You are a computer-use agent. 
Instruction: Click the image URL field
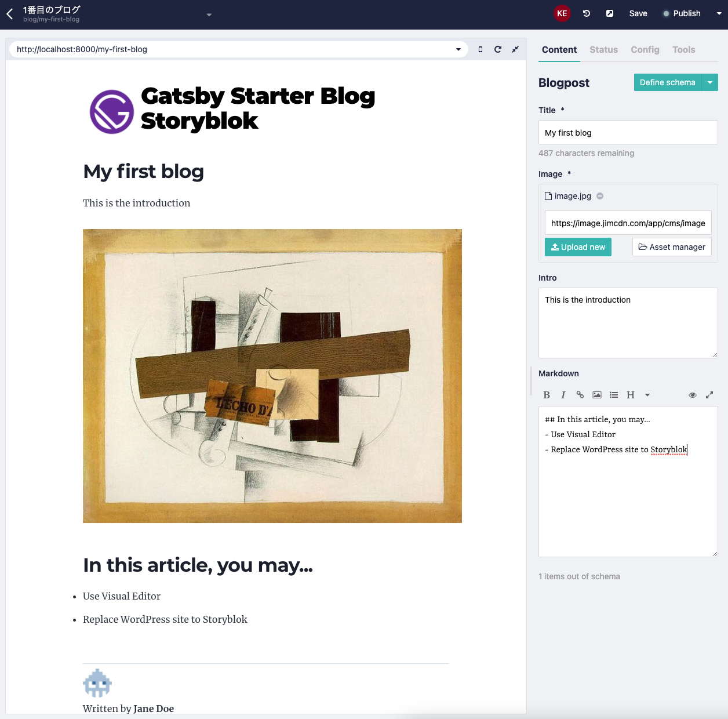pyautogui.click(x=628, y=223)
